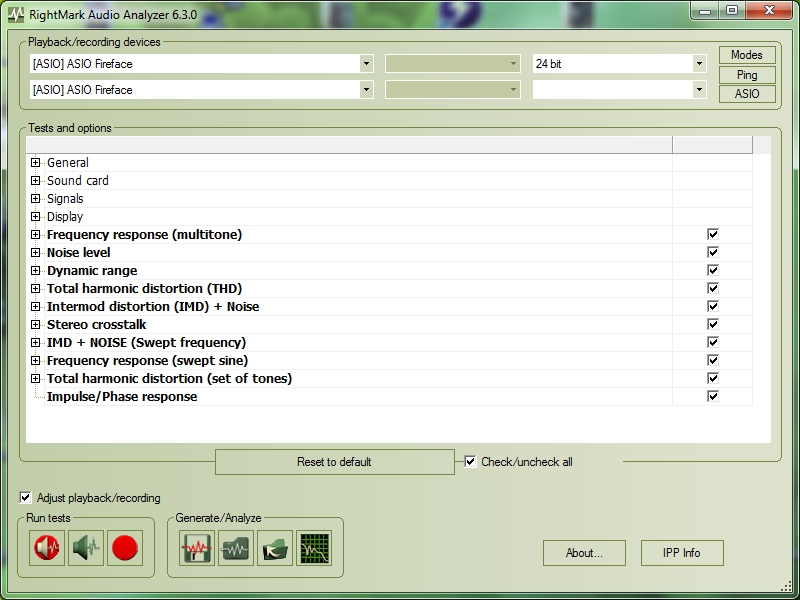Select the Noise level row label
This screenshot has height=600, width=800.
coord(79,253)
